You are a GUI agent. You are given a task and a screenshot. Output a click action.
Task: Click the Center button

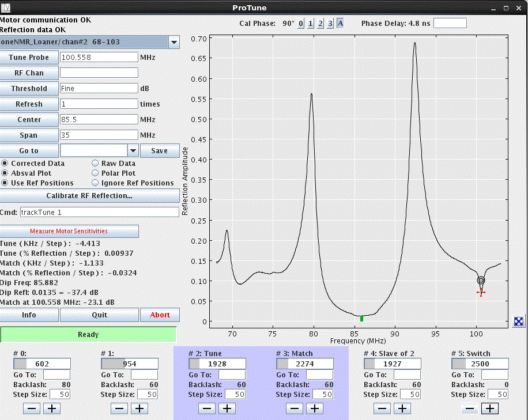(29, 119)
